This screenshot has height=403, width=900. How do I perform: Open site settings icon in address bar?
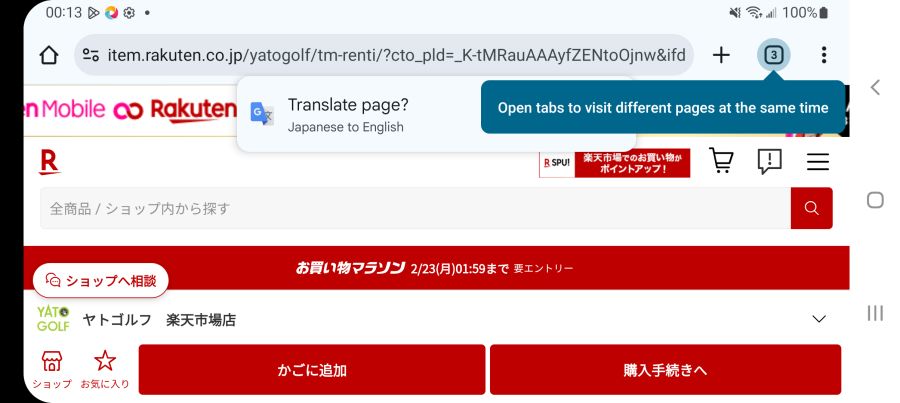pos(91,55)
